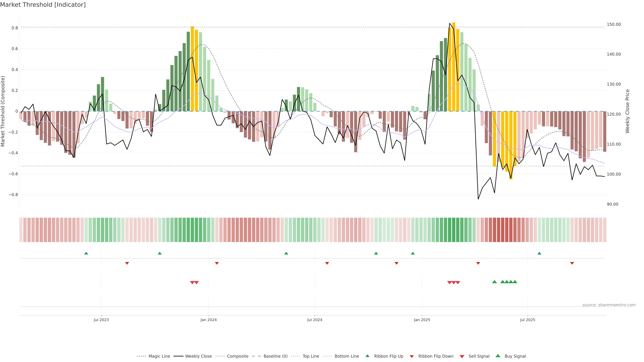Click the Ribbon Flip Up triangle just after Jul 2025

(539, 253)
